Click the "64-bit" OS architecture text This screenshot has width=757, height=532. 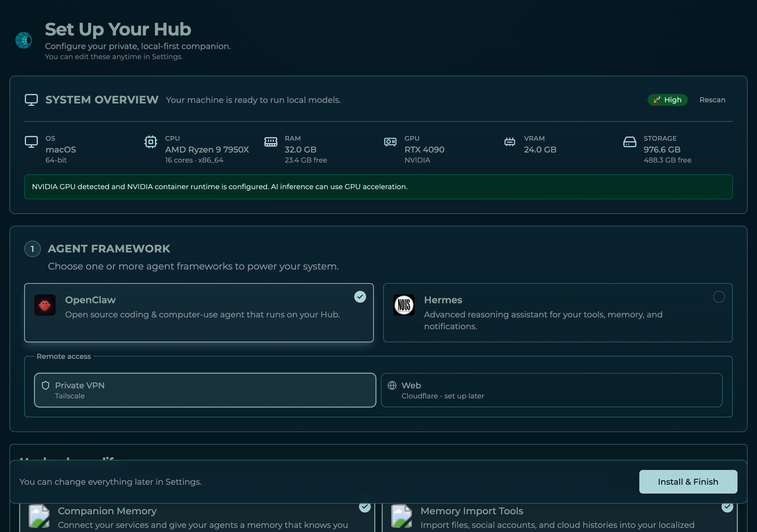pos(56,160)
